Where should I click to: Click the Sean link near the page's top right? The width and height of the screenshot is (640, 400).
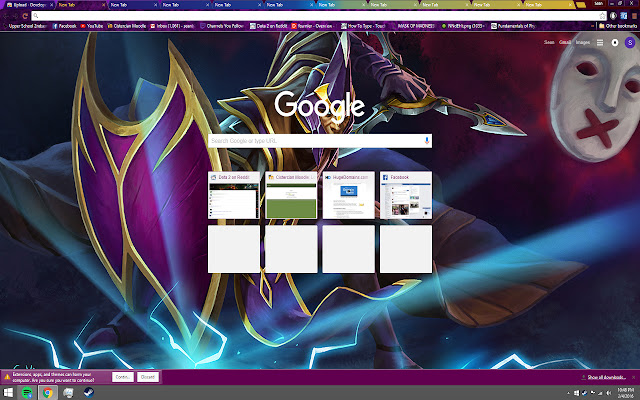[x=549, y=42]
